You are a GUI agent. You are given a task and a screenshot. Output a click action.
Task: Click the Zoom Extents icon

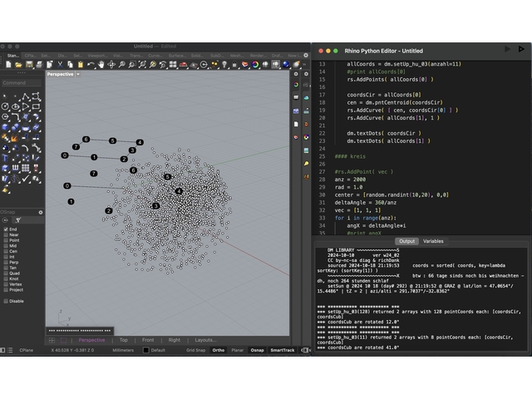point(142,65)
